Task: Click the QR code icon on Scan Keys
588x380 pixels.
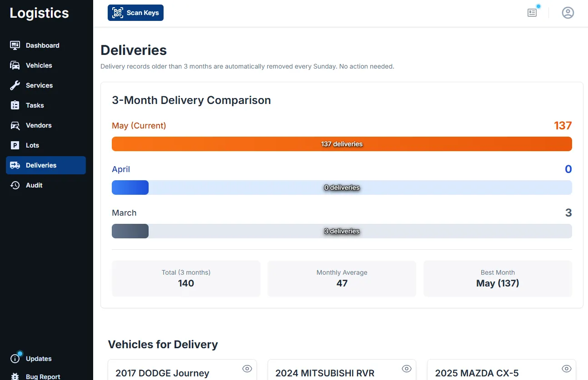Action: coord(118,13)
